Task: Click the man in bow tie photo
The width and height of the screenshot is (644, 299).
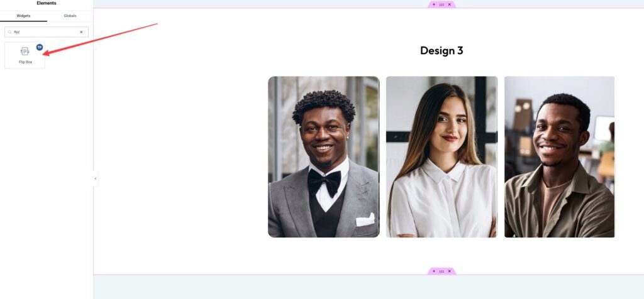Action: [323, 157]
